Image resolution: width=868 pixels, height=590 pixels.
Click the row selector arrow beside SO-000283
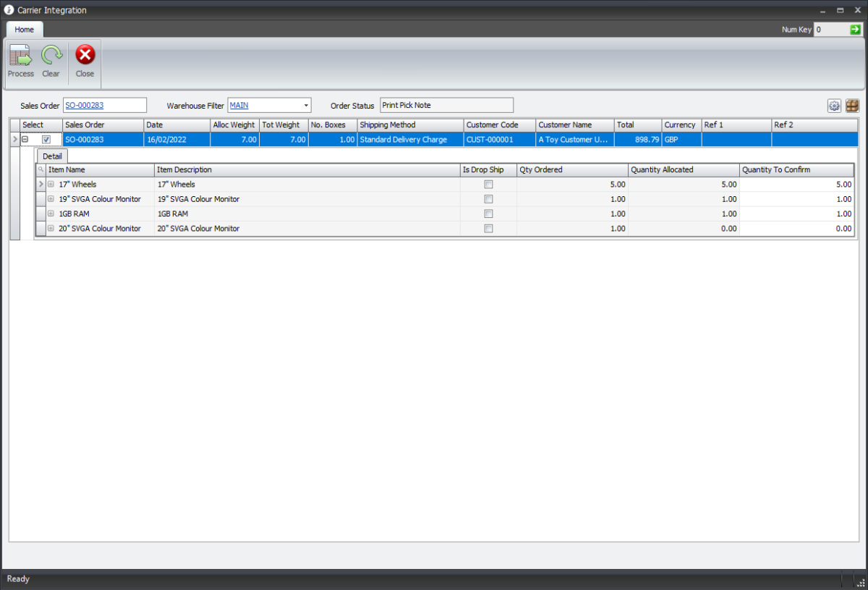[14, 139]
